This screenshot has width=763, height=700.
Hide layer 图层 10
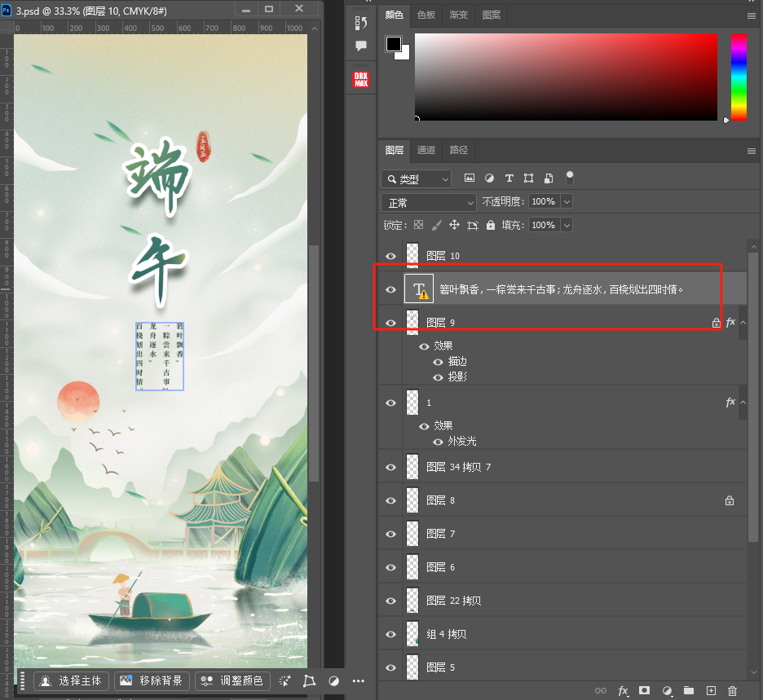390,256
